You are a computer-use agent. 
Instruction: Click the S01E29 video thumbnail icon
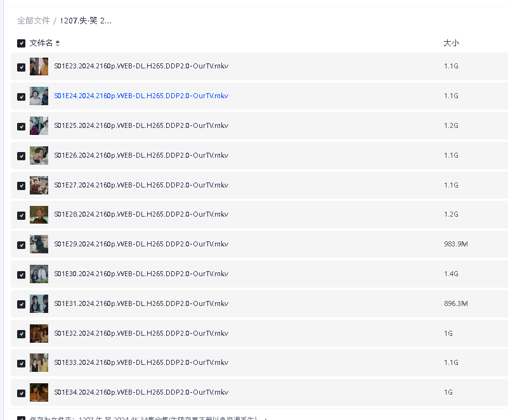tap(39, 244)
